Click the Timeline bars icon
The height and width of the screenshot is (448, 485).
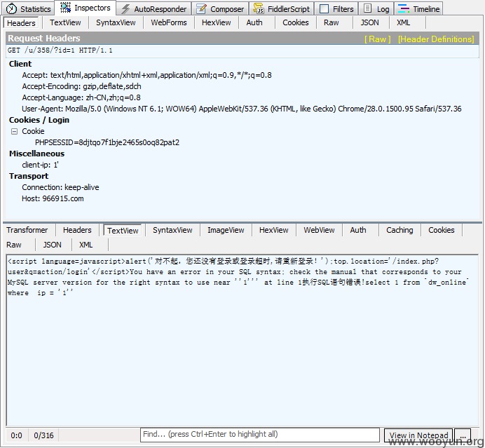pyautogui.click(x=403, y=8)
